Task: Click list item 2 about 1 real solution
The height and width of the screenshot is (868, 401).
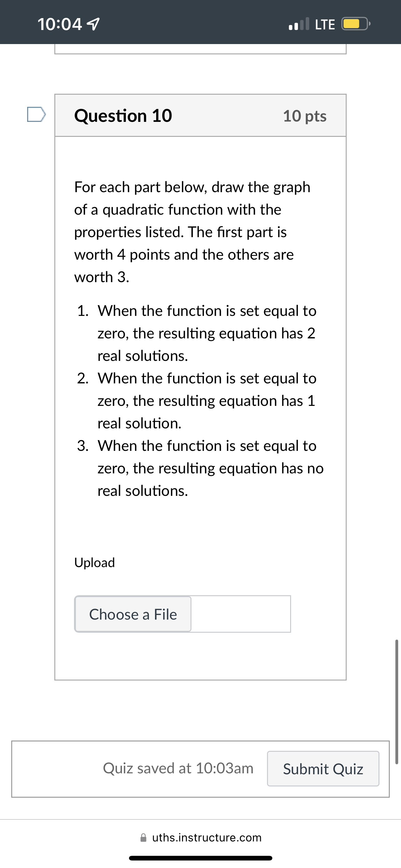Action: click(x=206, y=401)
